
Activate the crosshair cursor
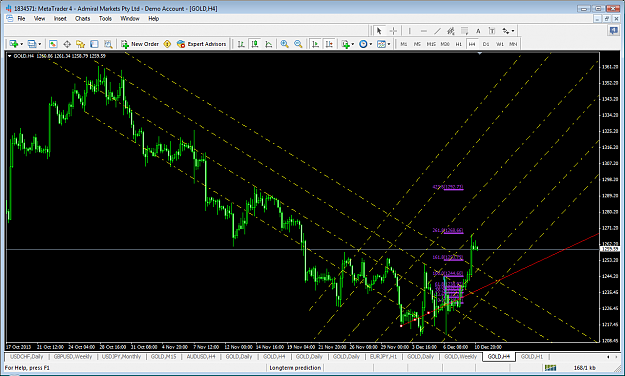coord(393,31)
